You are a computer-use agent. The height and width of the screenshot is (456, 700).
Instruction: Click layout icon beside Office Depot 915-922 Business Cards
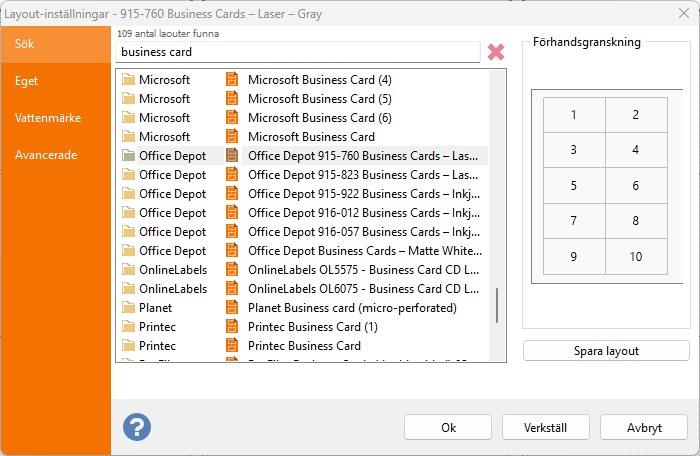(x=232, y=193)
